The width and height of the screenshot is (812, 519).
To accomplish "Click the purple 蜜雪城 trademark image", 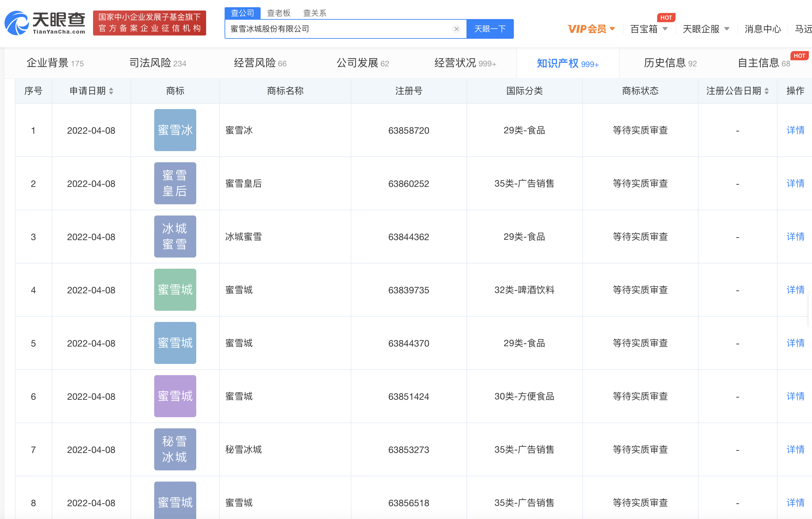I will pos(175,396).
